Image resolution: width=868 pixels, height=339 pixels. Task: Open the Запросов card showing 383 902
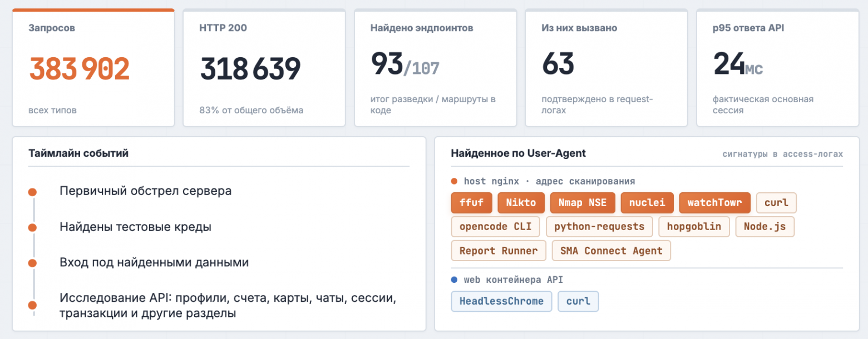93,67
